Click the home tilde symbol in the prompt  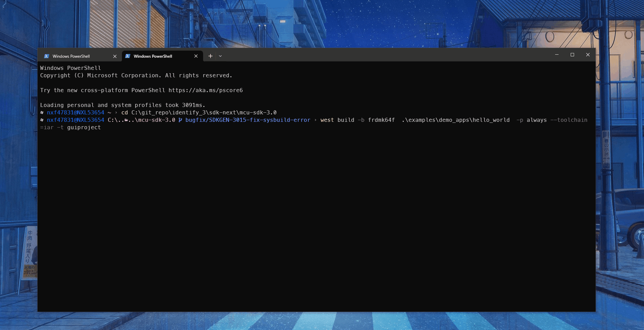tap(109, 112)
